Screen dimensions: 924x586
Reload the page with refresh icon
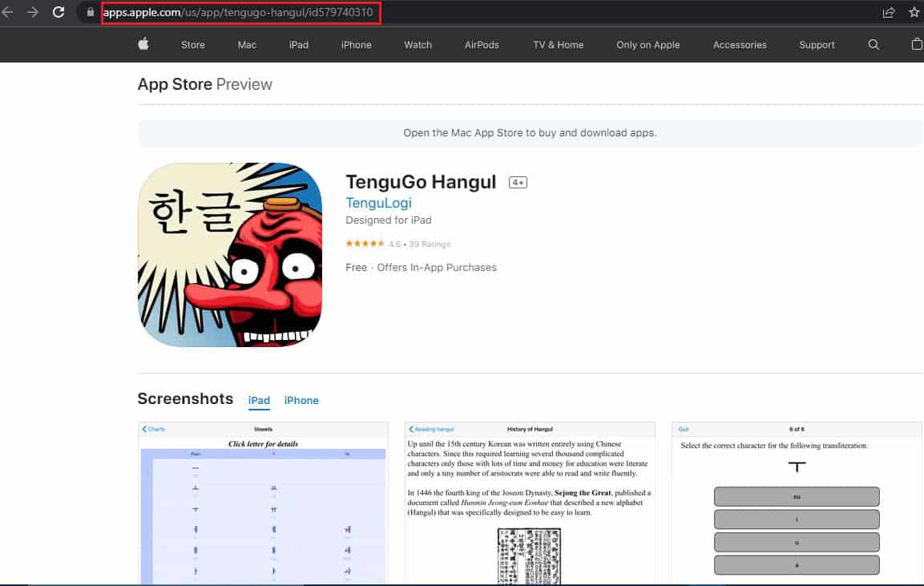click(x=59, y=12)
